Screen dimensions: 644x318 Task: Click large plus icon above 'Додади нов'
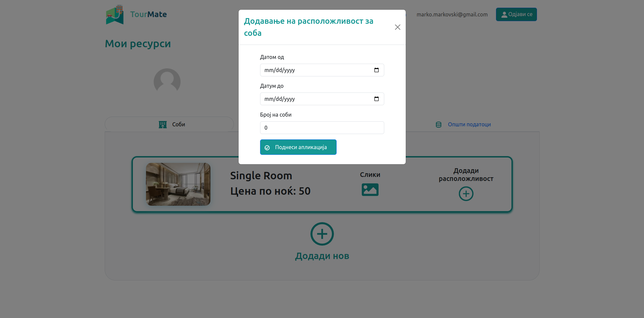(x=322, y=234)
